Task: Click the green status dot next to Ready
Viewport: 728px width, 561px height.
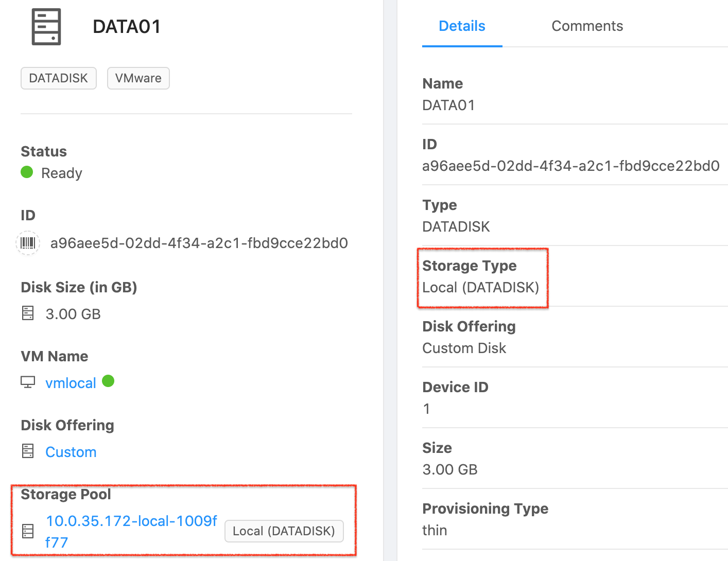Action: pyautogui.click(x=26, y=172)
